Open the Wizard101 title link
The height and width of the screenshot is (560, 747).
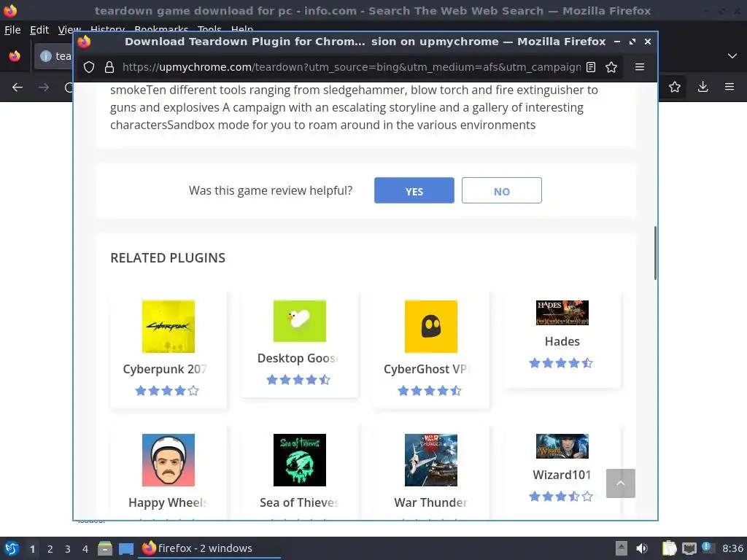562,475
